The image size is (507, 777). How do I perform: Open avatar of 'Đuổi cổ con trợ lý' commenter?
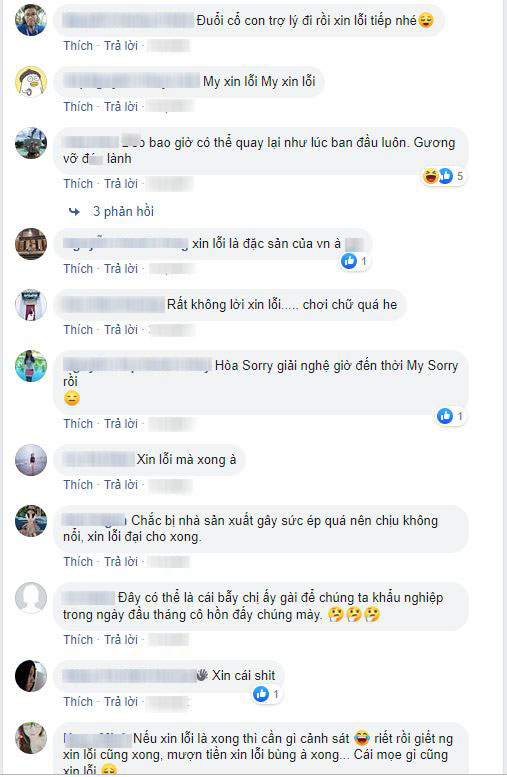[31, 20]
